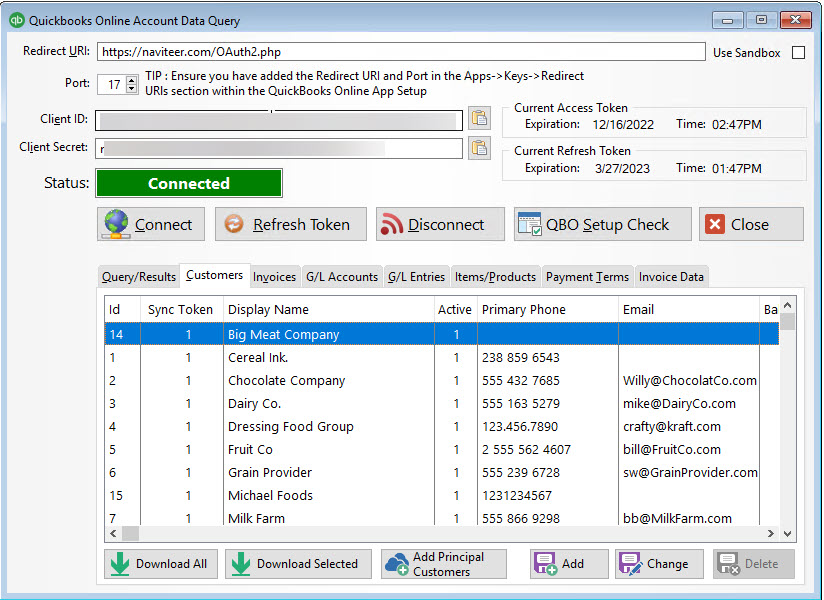Sort by the Display Name column header
824x600 pixels.
(329, 309)
